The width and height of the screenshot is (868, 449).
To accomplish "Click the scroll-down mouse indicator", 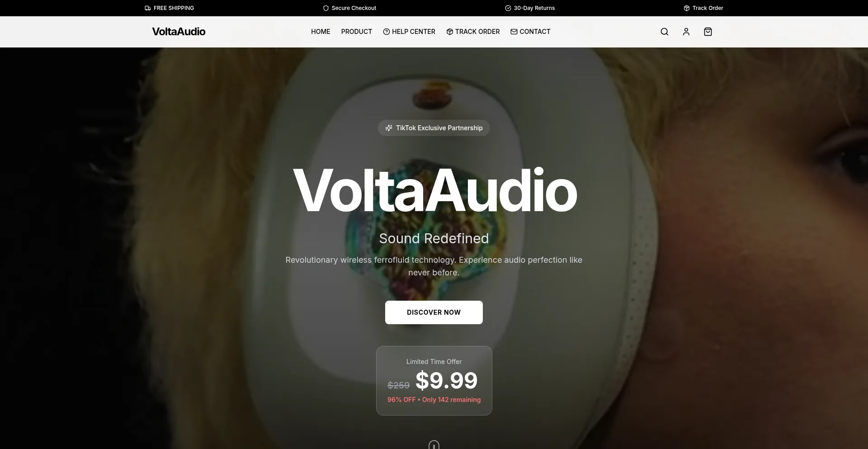I will pyautogui.click(x=434, y=445).
